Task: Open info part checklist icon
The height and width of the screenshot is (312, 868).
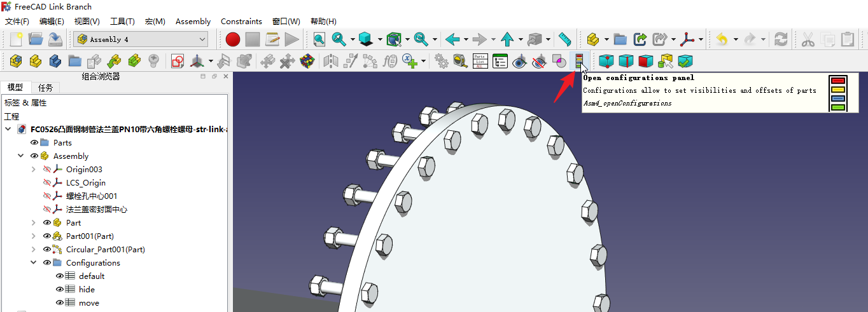Action: (500, 61)
